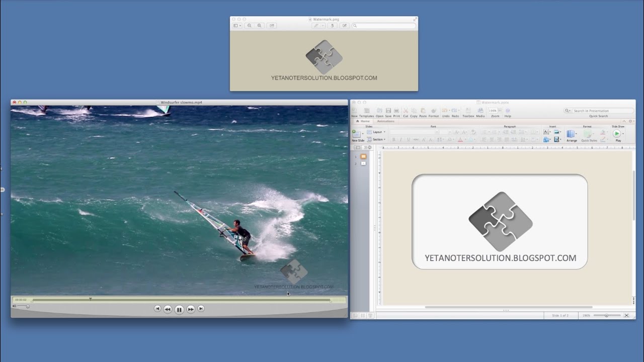Toggle Underline formatting

coord(409,139)
